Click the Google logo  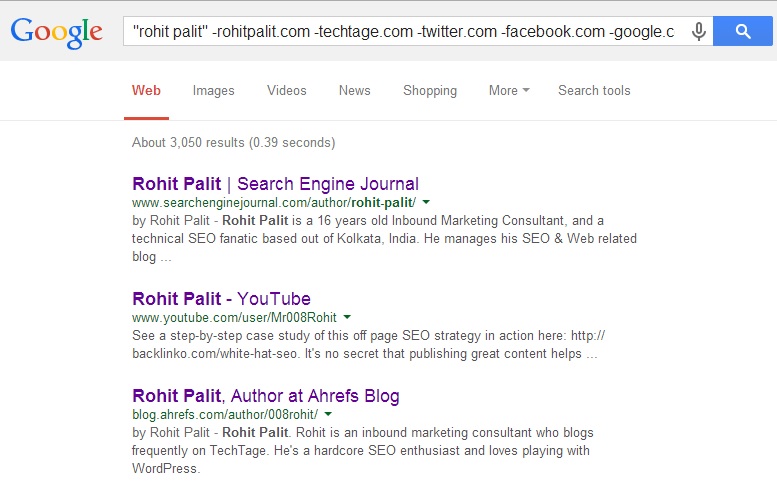point(56,32)
